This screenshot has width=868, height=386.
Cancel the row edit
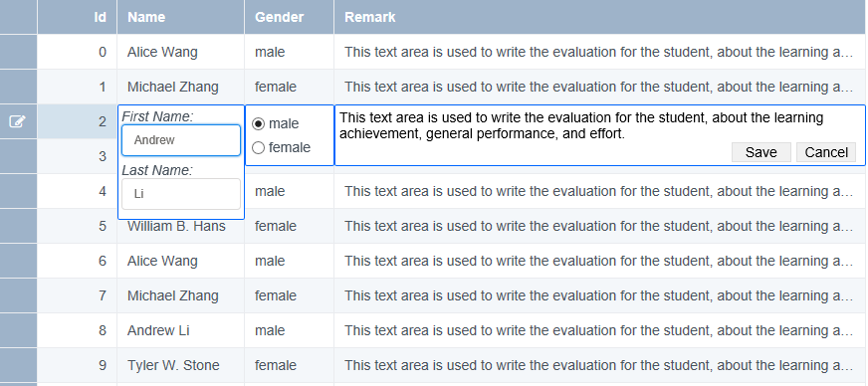tap(826, 152)
